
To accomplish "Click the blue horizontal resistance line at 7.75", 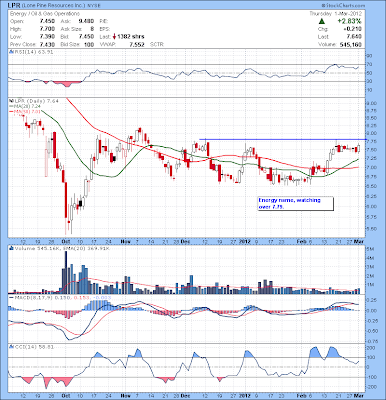I will 283,139.
